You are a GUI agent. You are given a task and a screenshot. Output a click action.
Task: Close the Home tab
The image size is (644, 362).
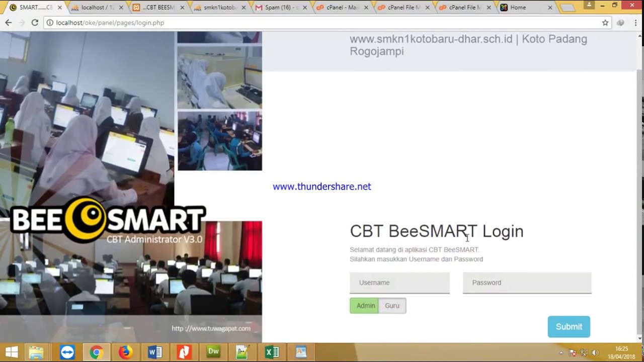coord(550,8)
